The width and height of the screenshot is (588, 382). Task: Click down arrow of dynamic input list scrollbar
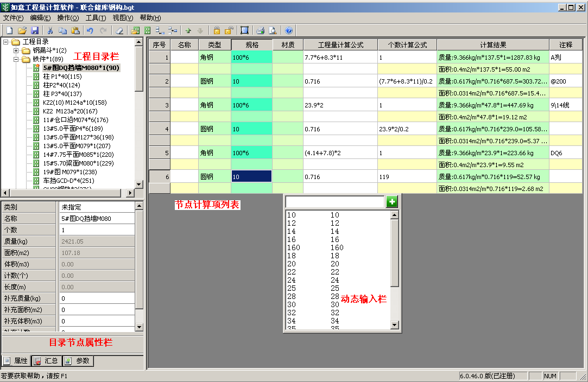[x=395, y=325]
